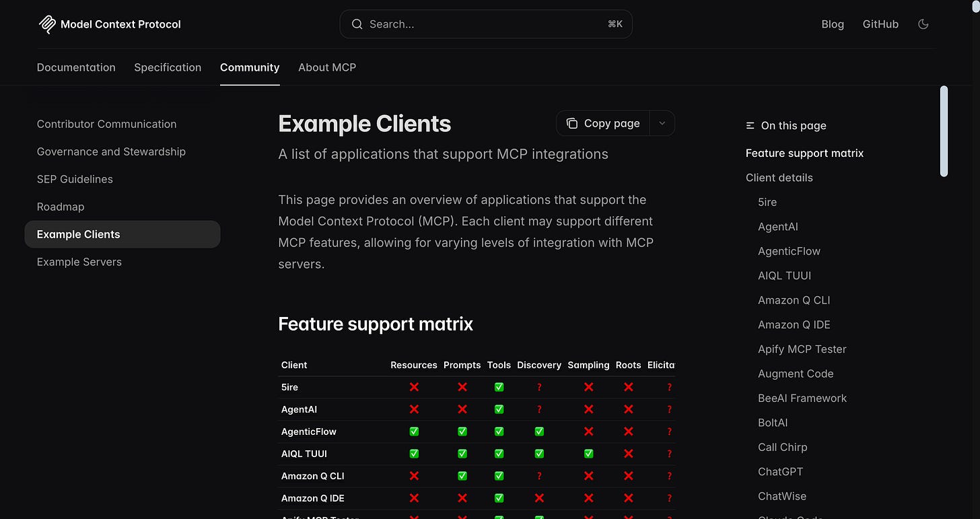
Task: Click the green Tools check for AgentAI
Action: pyautogui.click(x=499, y=409)
